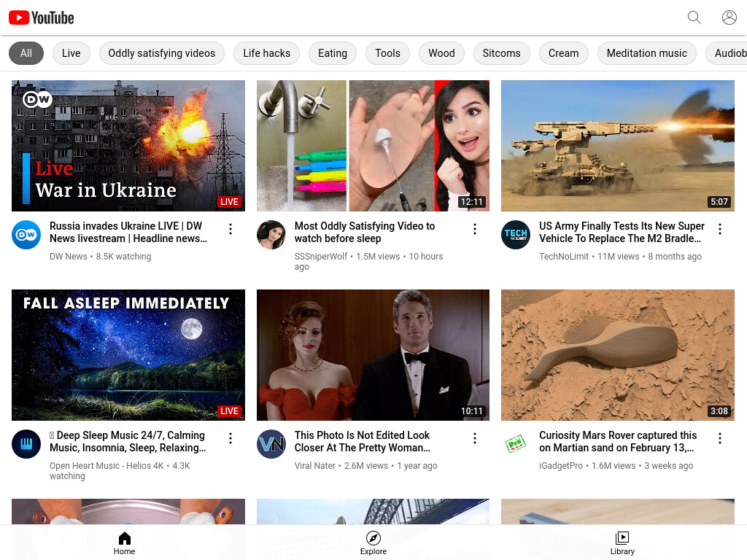Image resolution: width=747 pixels, height=560 pixels.
Task: Open DW News channel avatar
Action: pyautogui.click(x=26, y=234)
